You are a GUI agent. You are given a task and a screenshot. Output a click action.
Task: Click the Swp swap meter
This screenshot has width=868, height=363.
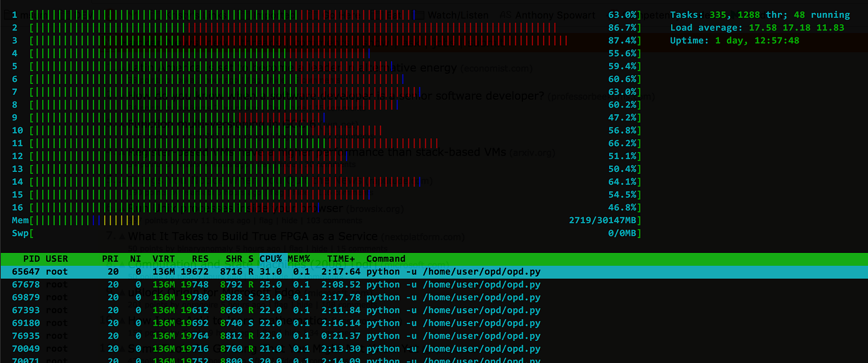pos(327,234)
